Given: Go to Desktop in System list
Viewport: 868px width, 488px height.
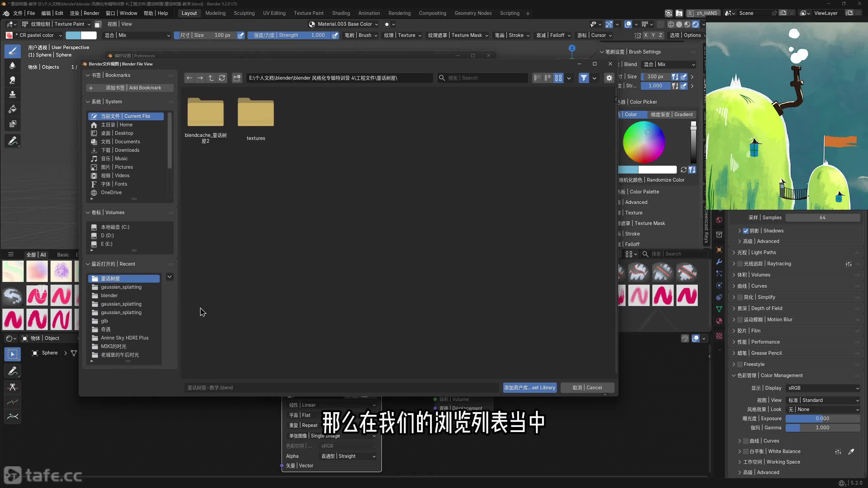Looking at the screenshot, I should [x=126, y=133].
